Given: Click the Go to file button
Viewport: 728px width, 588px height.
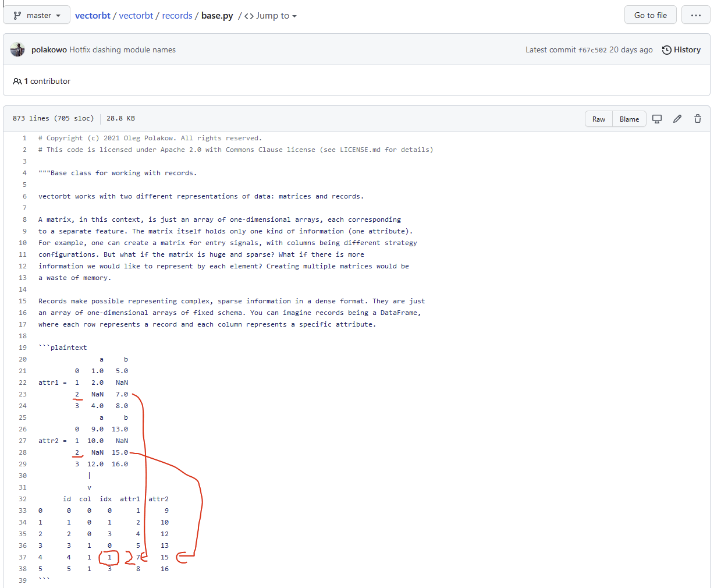Looking at the screenshot, I should coord(650,15).
